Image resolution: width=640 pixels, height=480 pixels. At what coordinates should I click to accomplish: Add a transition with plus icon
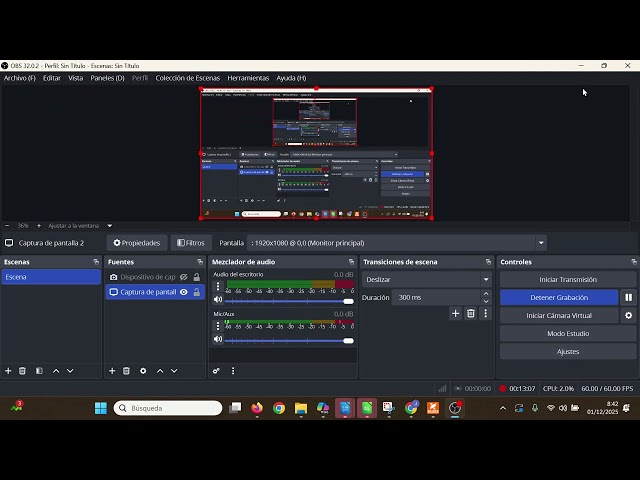point(456,313)
